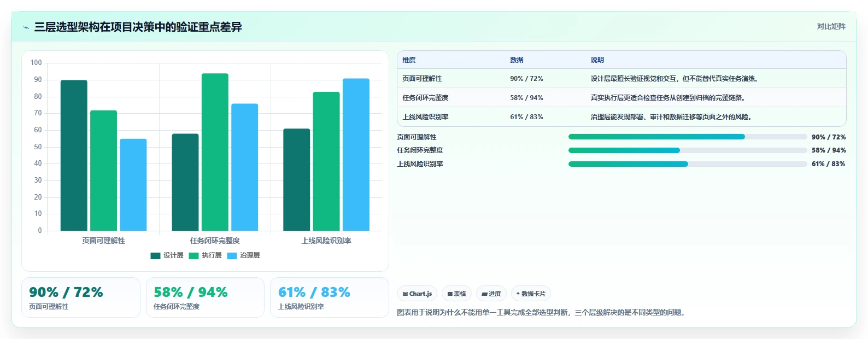Click the 对比矩阵 label in header
Viewport: 868px width, 339px height.
pos(831,27)
